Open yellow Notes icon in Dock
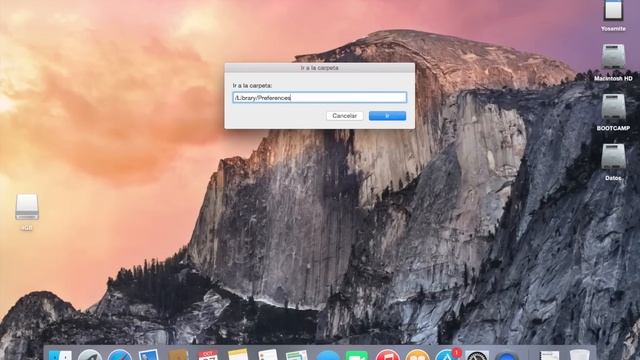 (238, 354)
